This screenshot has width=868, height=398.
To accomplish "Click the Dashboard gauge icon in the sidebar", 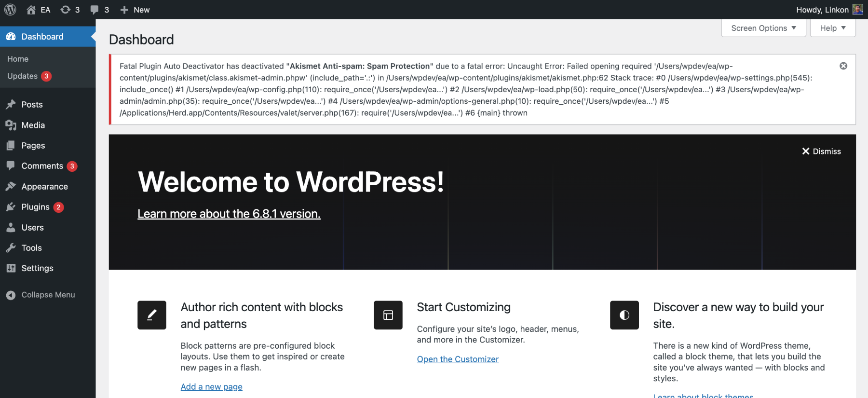I will [x=11, y=37].
